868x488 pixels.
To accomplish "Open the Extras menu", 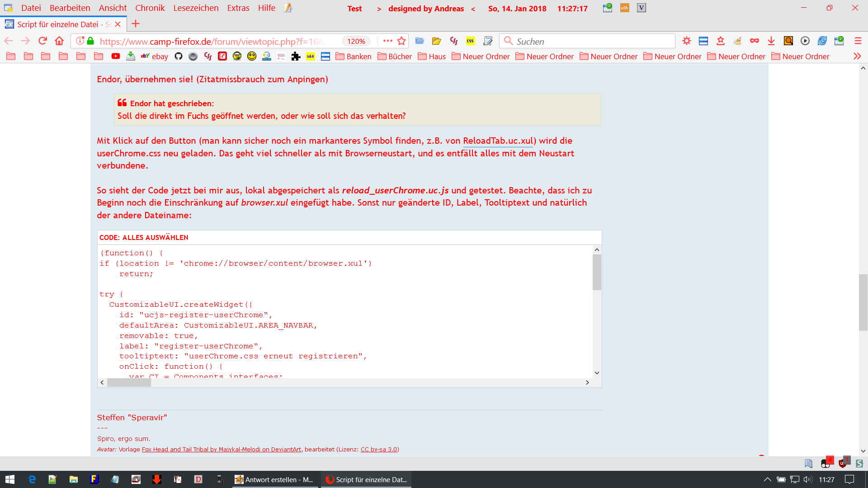I will [x=238, y=8].
